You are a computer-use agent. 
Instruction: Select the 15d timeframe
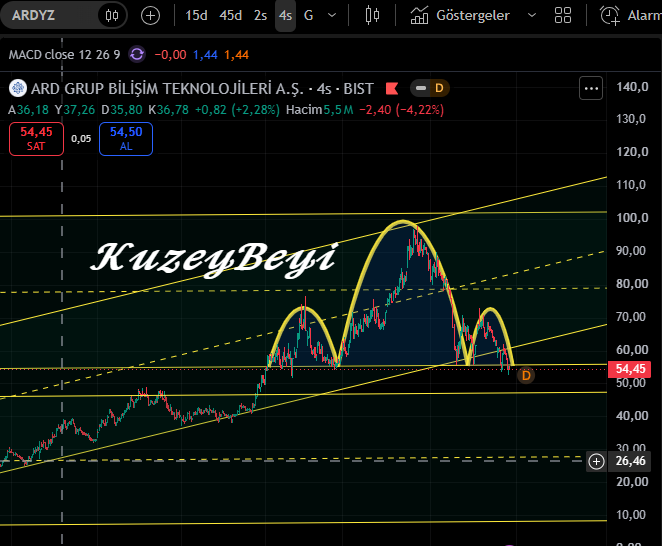[x=196, y=16]
